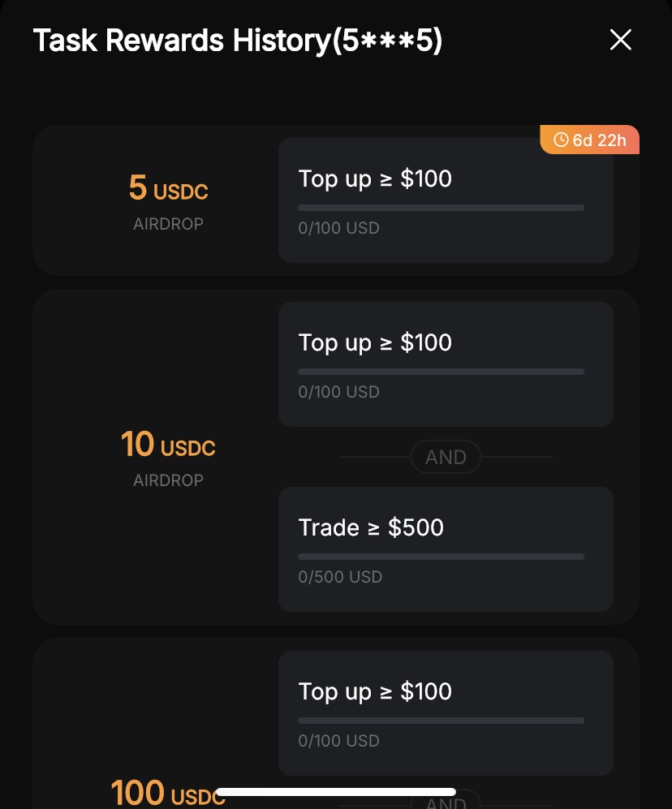Click the Top up progress bar under 10 USDC
Viewport: 672px width, 809px height.
pos(441,372)
